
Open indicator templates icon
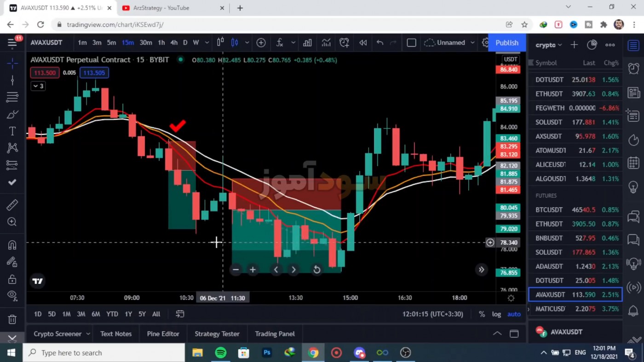pyautogui.click(x=326, y=43)
